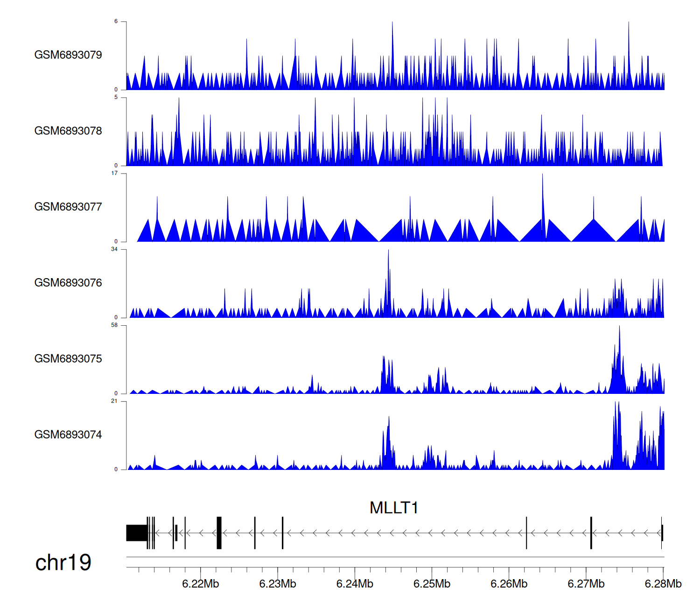
Task: Select the 6.28Mb axis label
Action: click(663, 584)
